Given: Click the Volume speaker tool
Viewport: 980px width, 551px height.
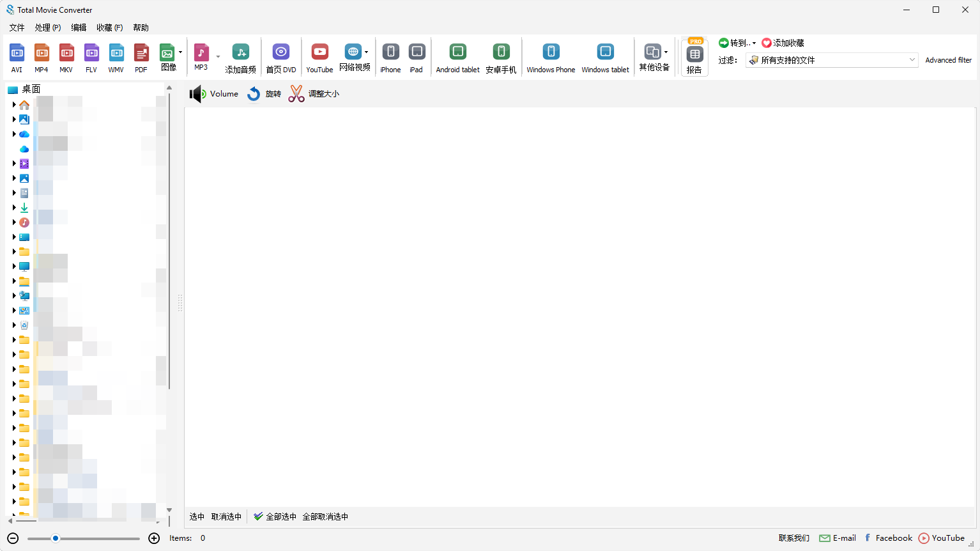Looking at the screenshot, I should coord(214,94).
